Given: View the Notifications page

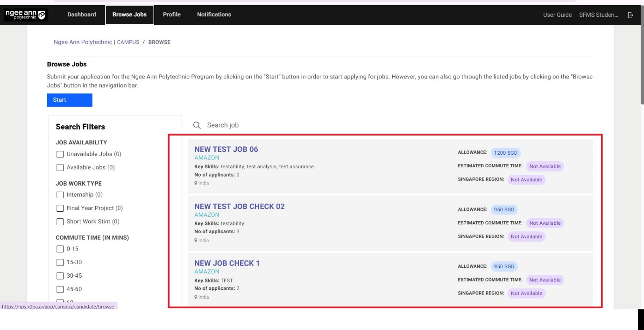Looking at the screenshot, I should click(213, 14).
